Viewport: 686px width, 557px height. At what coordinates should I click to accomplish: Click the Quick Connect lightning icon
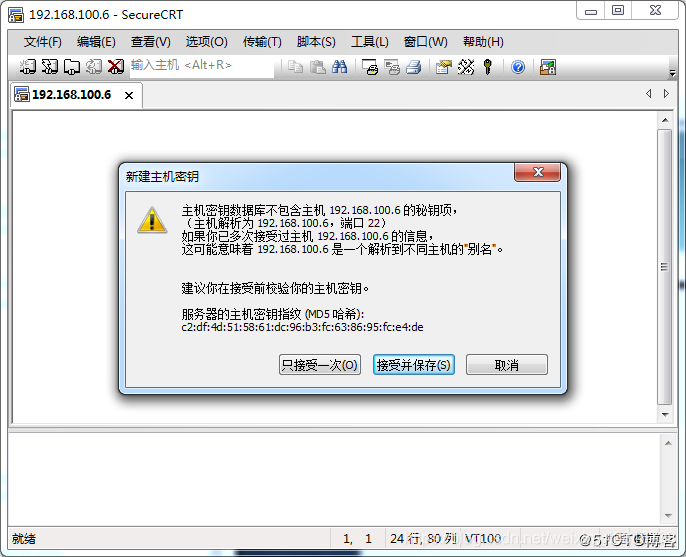click(x=49, y=67)
